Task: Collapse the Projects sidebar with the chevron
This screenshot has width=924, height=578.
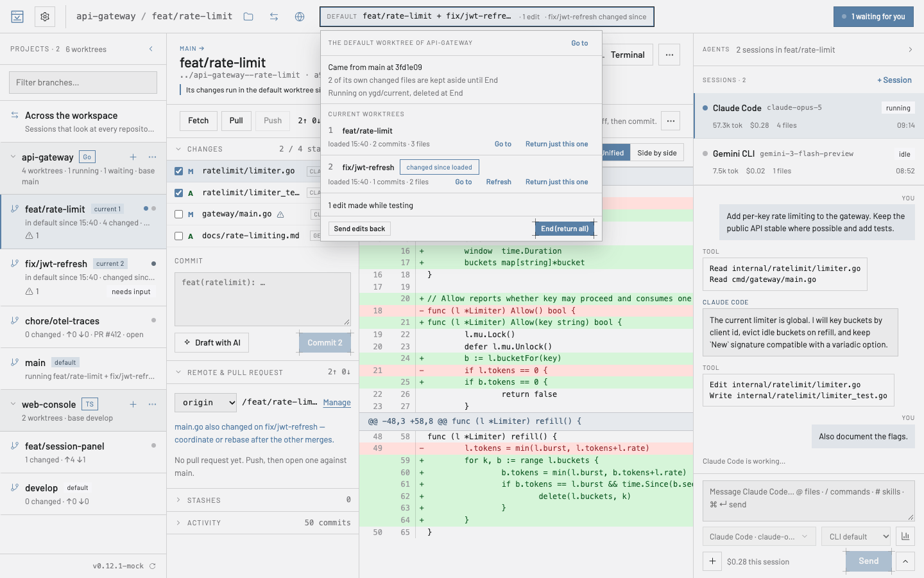Action: click(x=151, y=49)
